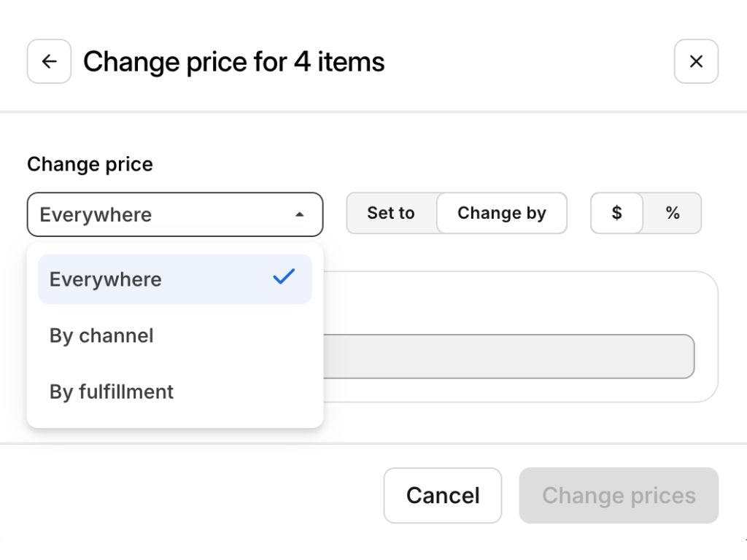Image resolution: width=747 pixels, height=560 pixels.
Task: Click the 'Change price for 4 items' heading
Action: (233, 62)
